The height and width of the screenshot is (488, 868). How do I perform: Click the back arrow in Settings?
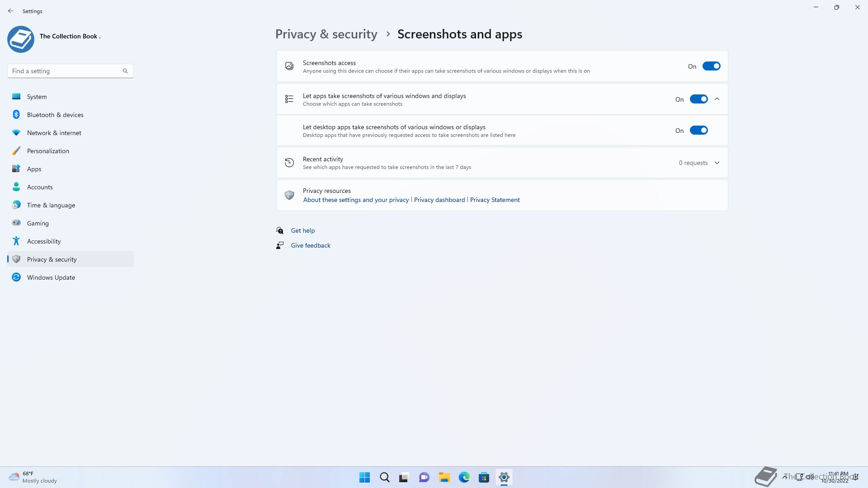[11, 11]
